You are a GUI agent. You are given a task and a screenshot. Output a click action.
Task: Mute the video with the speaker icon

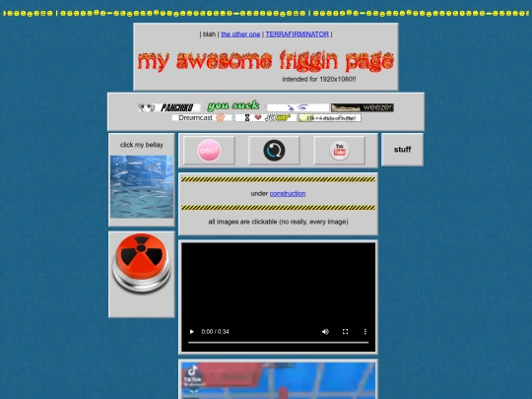[325, 331]
